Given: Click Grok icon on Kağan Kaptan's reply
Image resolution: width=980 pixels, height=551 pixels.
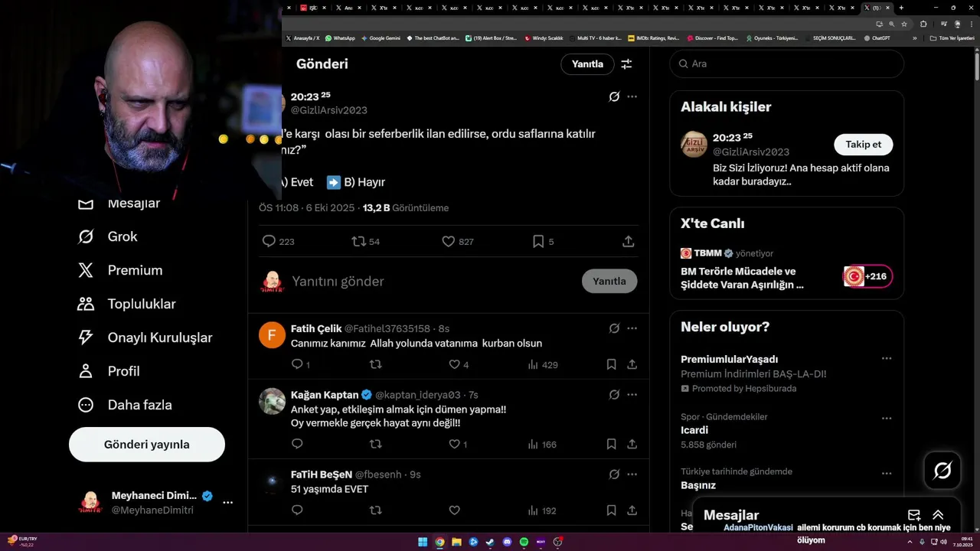Looking at the screenshot, I should click(x=614, y=395).
